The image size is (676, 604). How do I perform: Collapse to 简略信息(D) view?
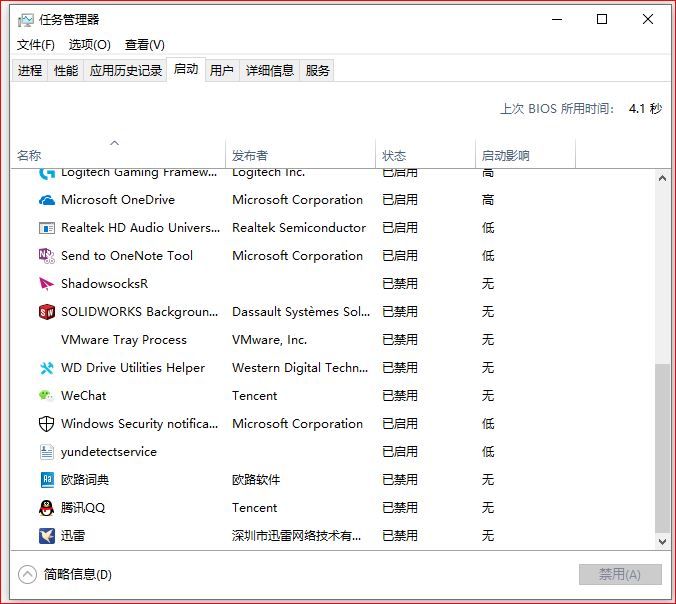(x=65, y=575)
